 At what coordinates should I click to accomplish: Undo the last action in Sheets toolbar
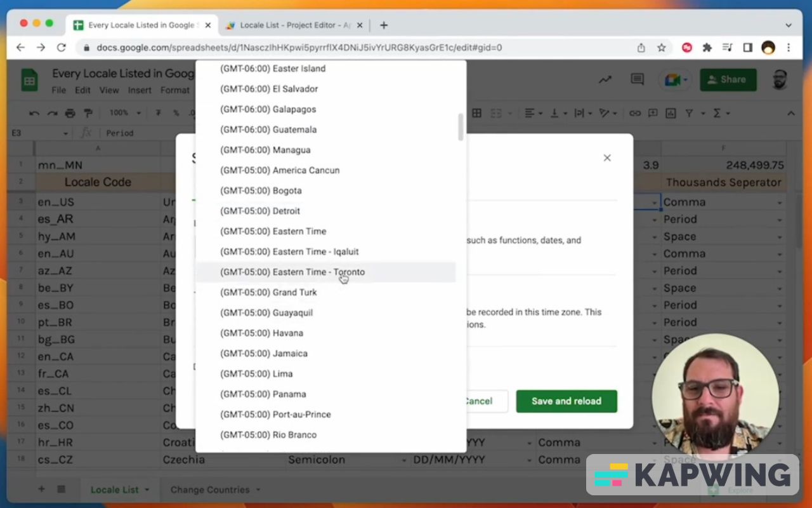[x=34, y=113]
